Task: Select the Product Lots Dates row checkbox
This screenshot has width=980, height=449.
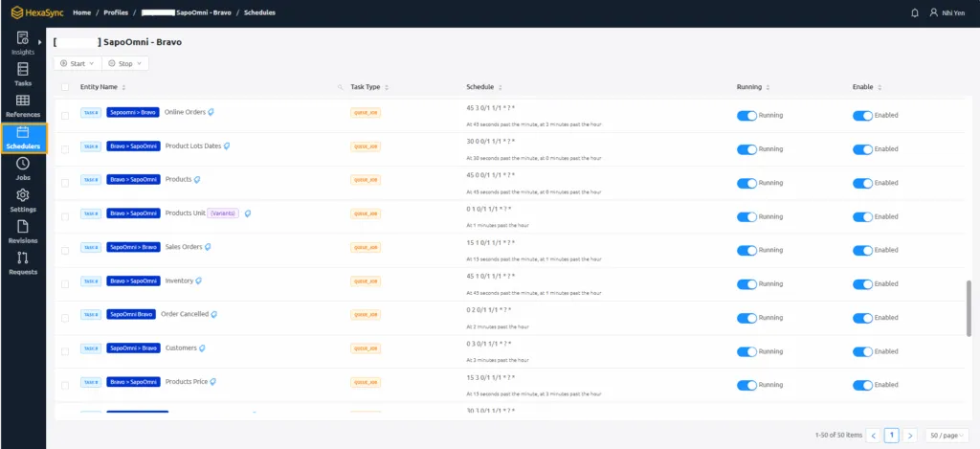Action: [65, 149]
